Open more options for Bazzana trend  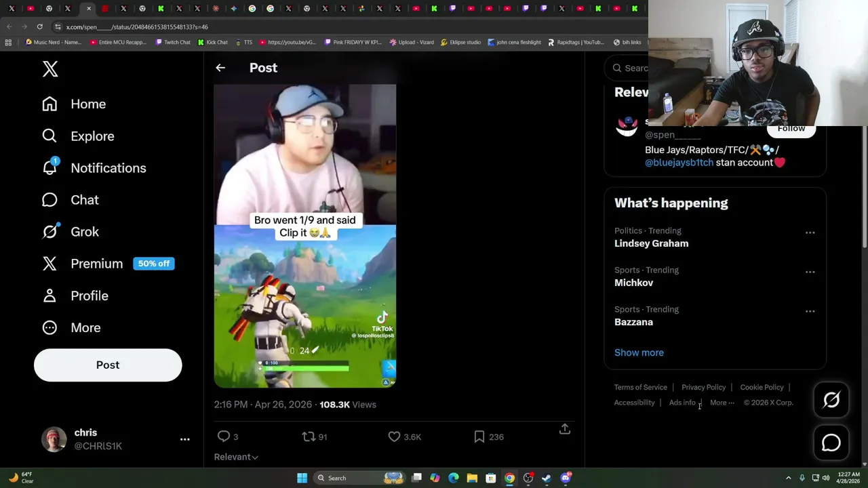(810, 311)
